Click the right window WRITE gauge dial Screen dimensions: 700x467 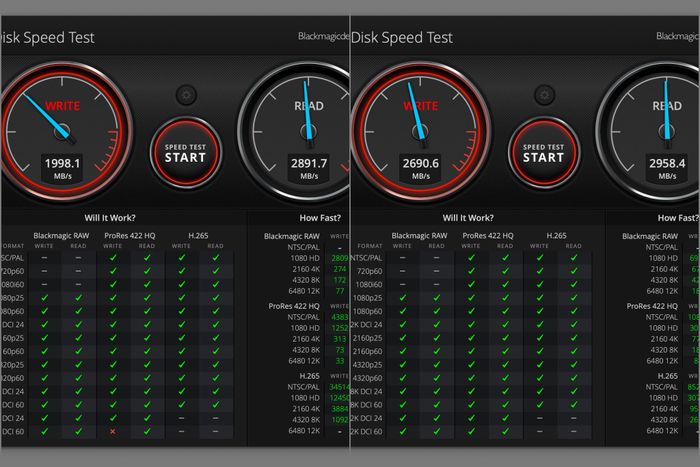421,132
